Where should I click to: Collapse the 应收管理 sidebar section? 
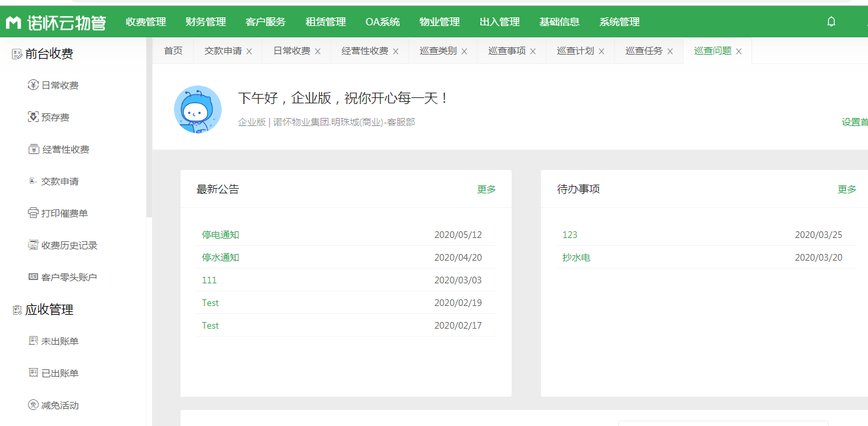(x=49, y=309)
